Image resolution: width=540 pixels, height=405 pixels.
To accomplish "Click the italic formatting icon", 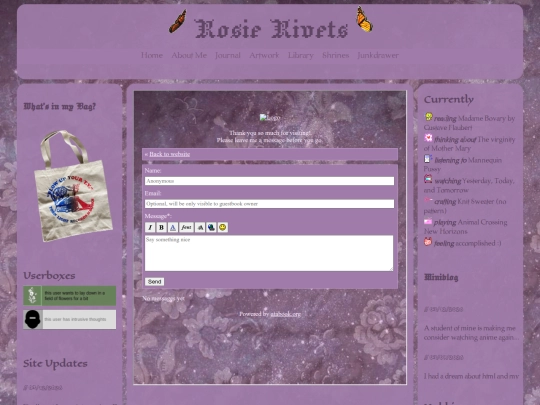I will click(150, 227).
